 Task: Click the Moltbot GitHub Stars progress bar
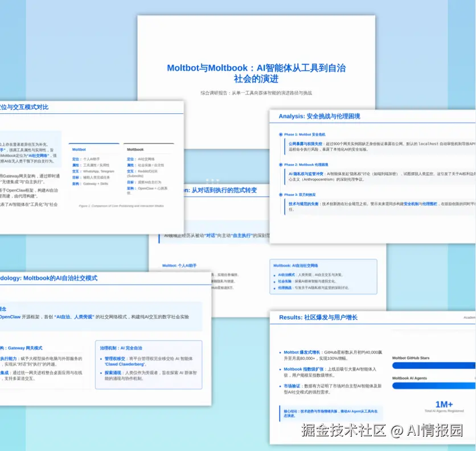[x=434, y=366]
